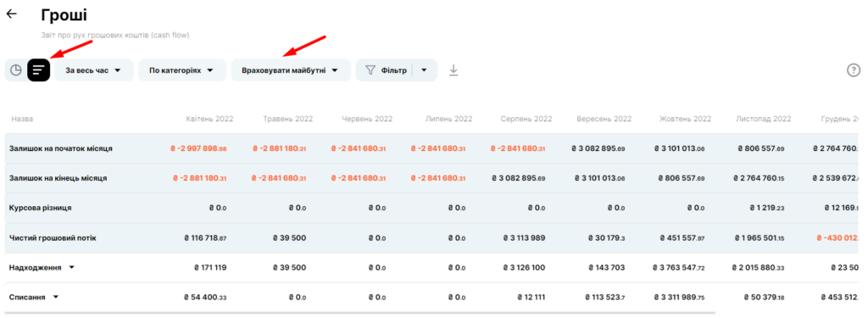This screenshot has width=868, height=318.
Task: Click the Серпень 2022 column header
Action: tap(526, 119)
